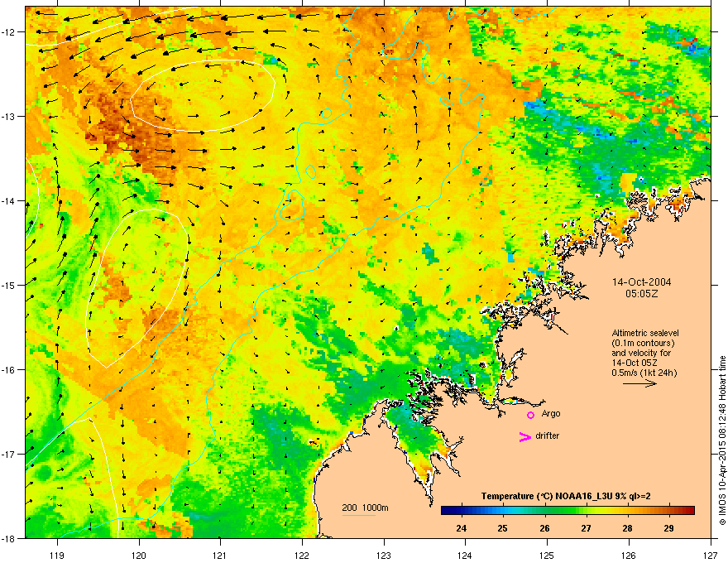Click the cyan 200 1000m isobath line sample
This screenshot has height=563, width=728.
pos(359,515)
